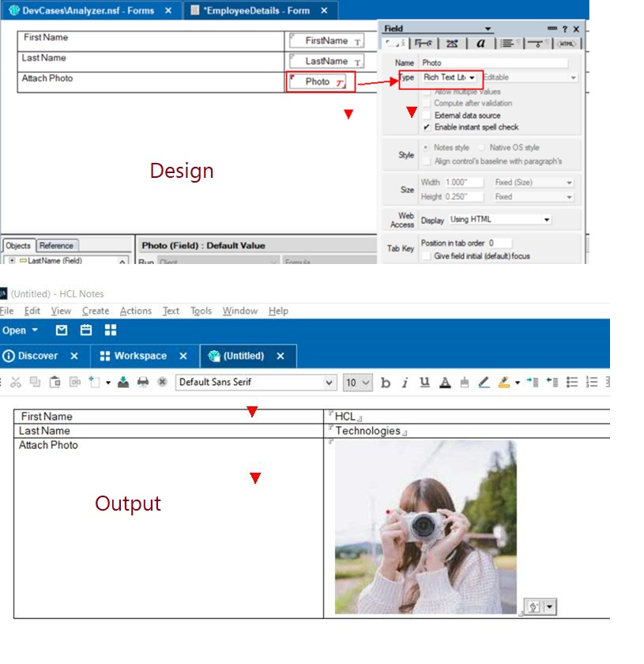Click the Open button in the blue bar

20,330
